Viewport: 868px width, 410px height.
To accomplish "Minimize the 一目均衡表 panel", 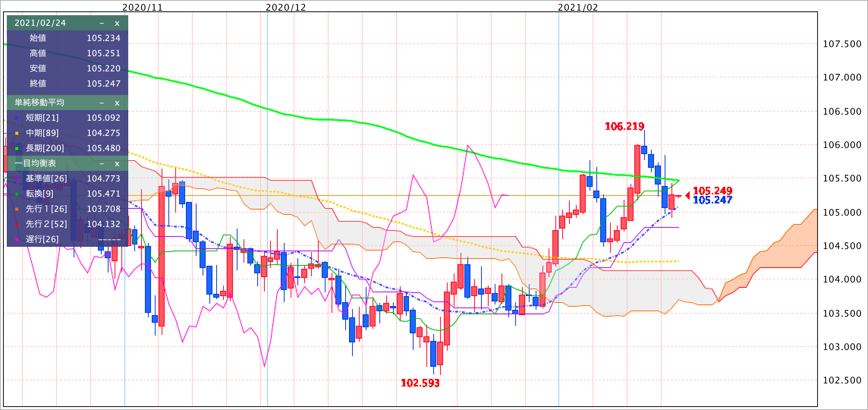I will (102, 164).
